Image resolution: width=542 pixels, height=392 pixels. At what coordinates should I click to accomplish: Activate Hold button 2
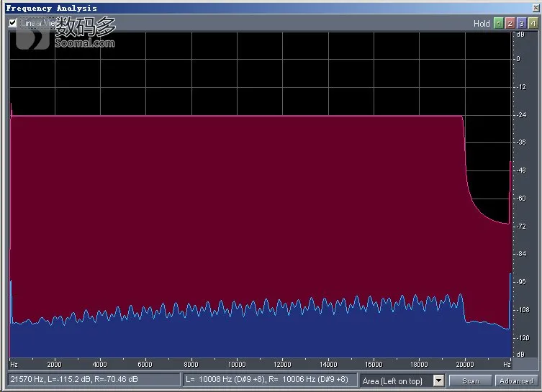point(510,24)
